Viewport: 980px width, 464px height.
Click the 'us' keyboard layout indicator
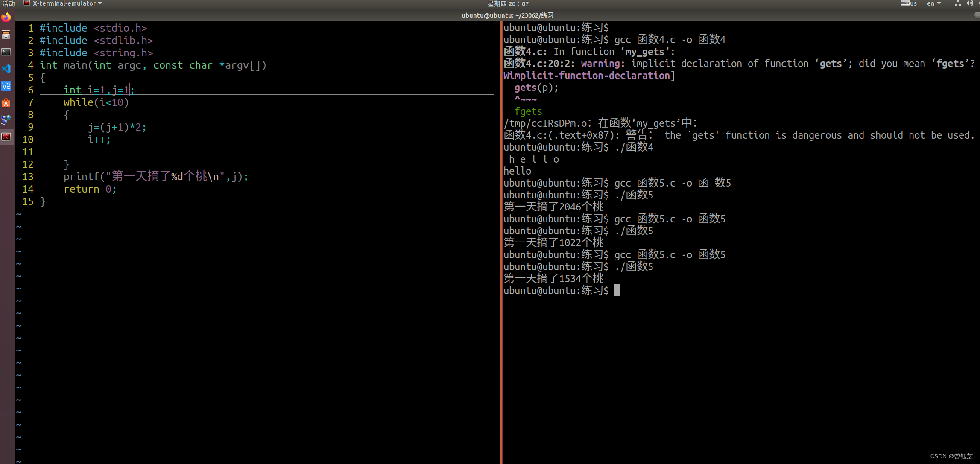909,3
